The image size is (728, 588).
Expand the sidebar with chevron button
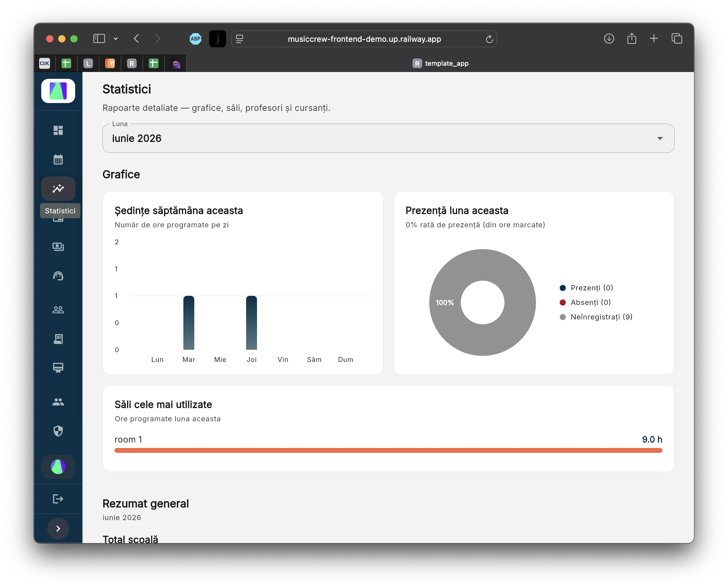(x=58, y=529)
